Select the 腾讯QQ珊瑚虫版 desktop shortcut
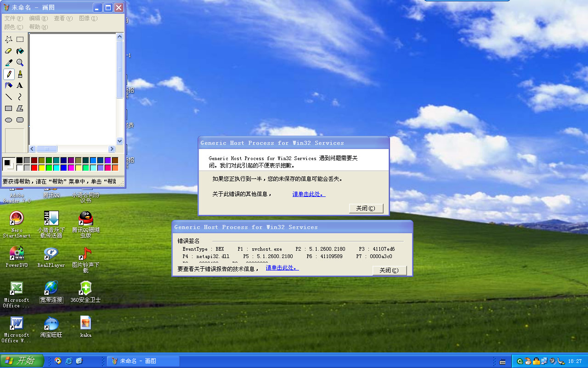The image size is (588, 368). click(85, 225)
